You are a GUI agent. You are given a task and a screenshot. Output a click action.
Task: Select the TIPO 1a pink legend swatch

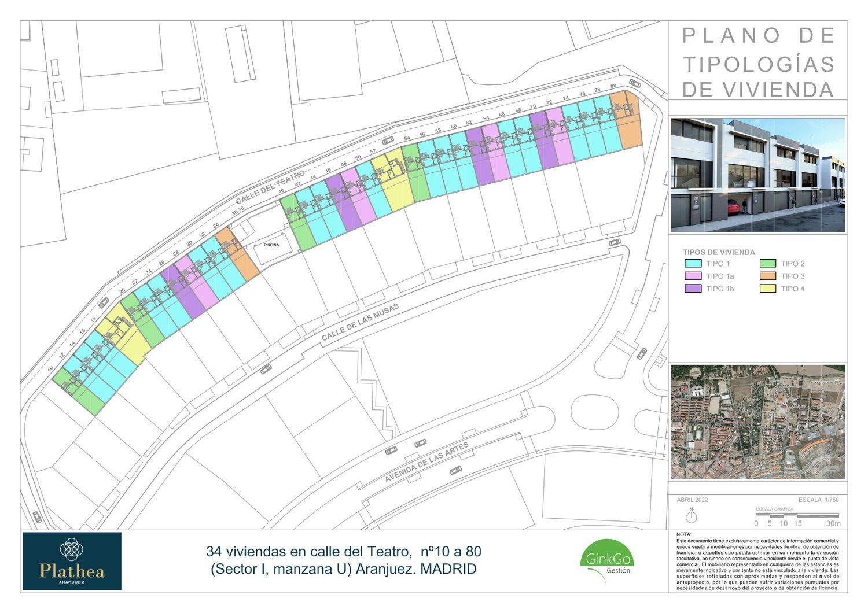[693, 276]
